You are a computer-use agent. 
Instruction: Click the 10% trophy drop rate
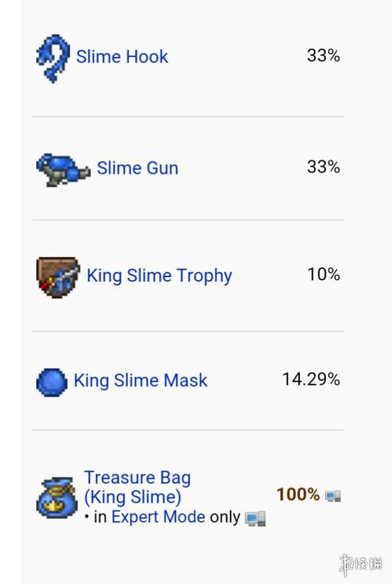(324, 274)
